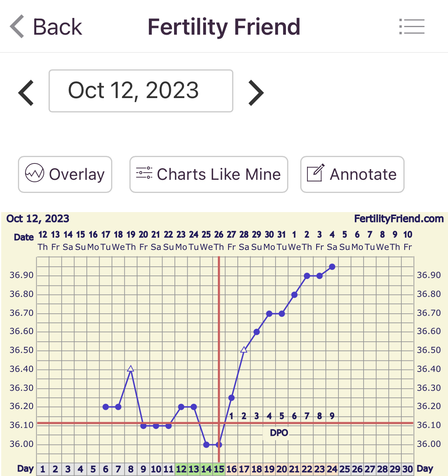The width and height of the screenshot is (448, 476).
Task: Tap the Back text link
Action: tap(57, 27)
